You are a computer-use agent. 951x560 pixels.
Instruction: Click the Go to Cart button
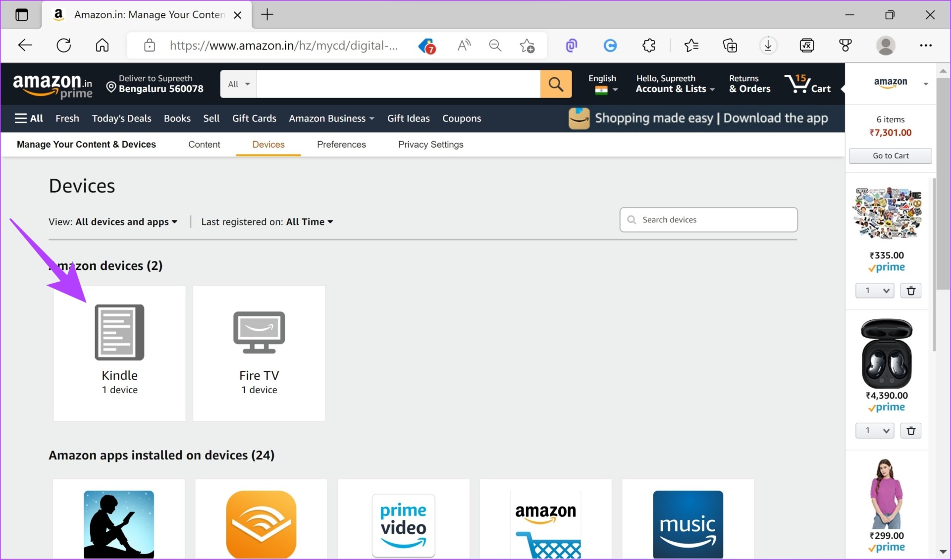coord(890,155)
